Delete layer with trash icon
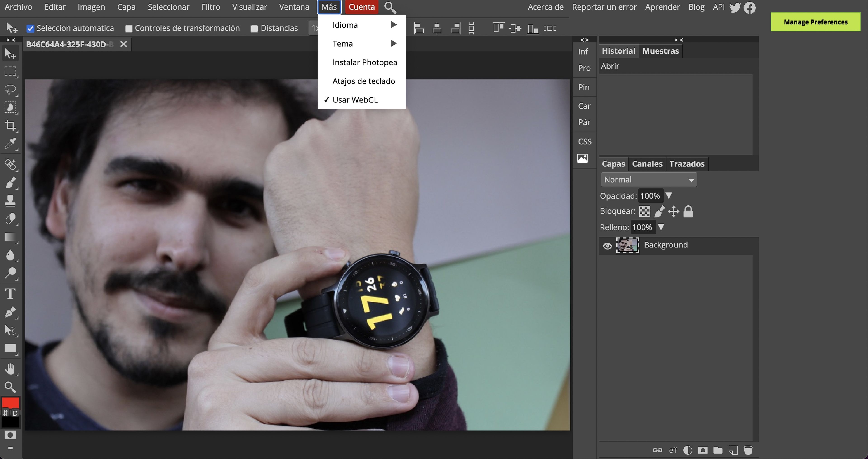The width and height of the screenshot is (868, 459). click(748, 450)
